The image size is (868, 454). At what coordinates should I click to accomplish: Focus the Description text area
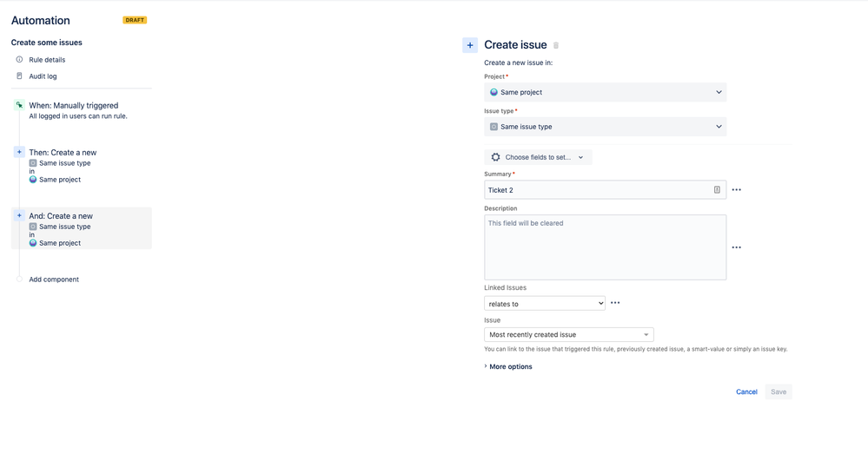(x=605, y=247)
